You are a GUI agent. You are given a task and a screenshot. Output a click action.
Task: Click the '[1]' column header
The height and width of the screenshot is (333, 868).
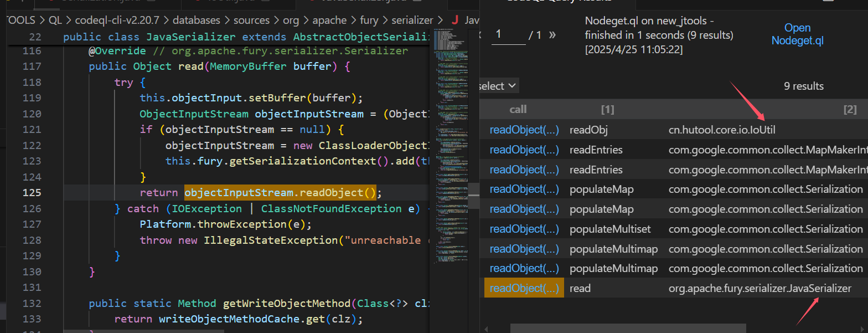607,109
